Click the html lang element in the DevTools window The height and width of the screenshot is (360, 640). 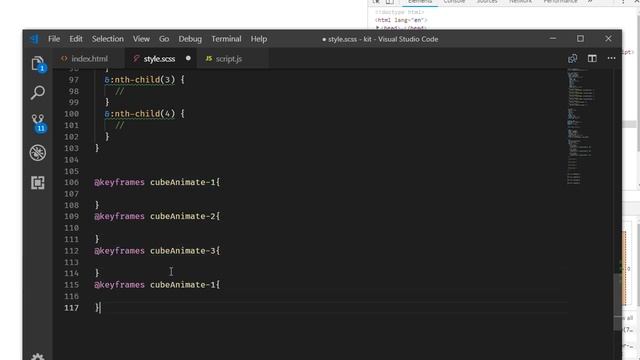[x=401, y=20]
